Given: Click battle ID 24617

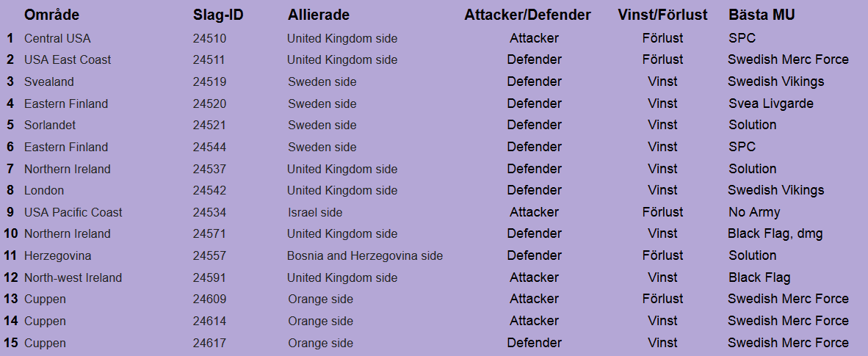Looking at the screenshot, I should pyautogui.click(x=209, y=344).
